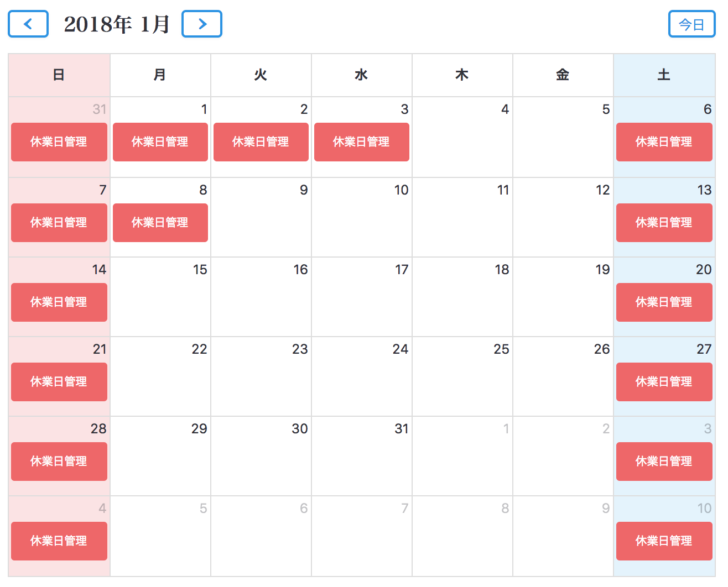The width and height of the screenshot is (728, 587).
Task: Open 休業日管理 on January 1
Action: click(x=160, y=142)
